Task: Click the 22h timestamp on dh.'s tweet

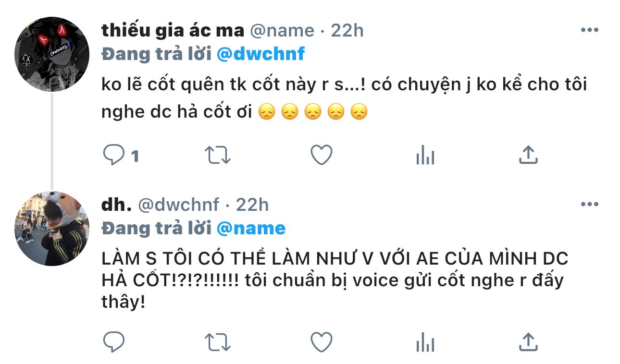Action: [x=252, y=205]
